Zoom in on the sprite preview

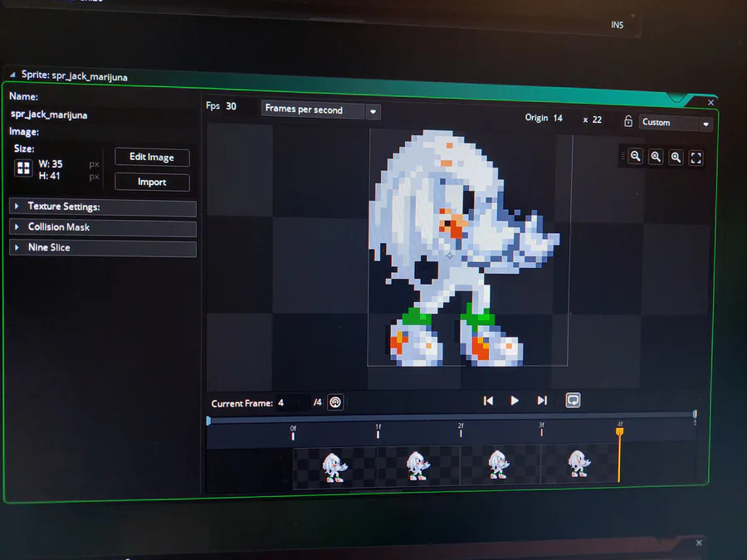click(676, 157)
